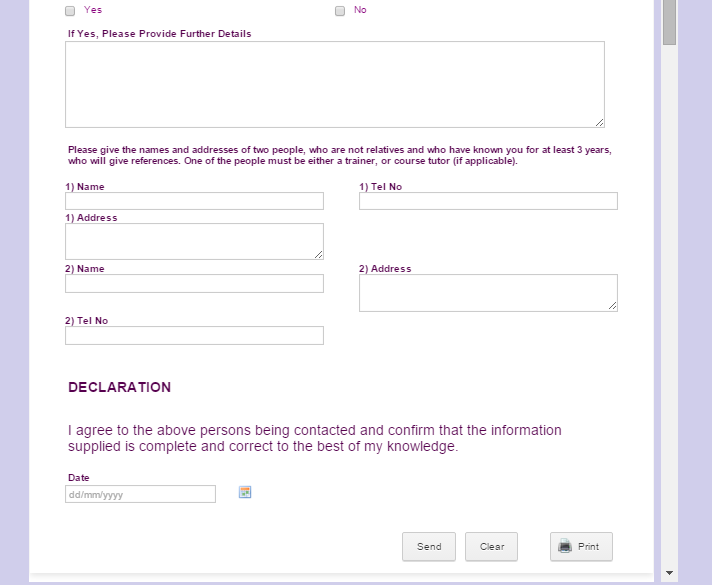Image resolution: width=712 pixels, height=585 pixels.
Task: Click the further details text area
Action: pos(334,84)
